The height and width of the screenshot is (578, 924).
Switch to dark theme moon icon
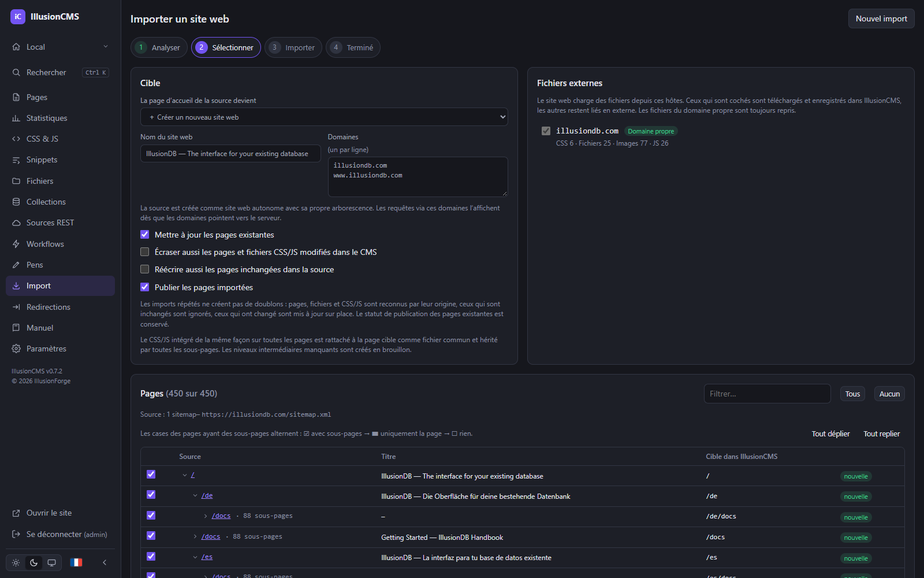[x=33, y=562]
